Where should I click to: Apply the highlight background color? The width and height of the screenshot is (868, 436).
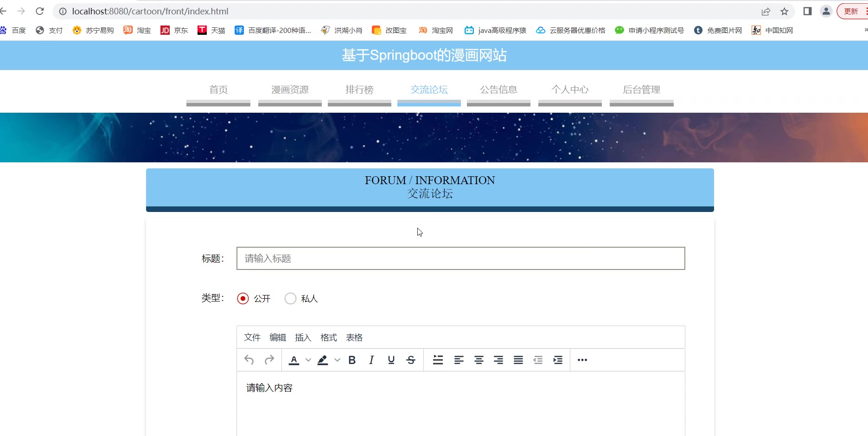323,360
